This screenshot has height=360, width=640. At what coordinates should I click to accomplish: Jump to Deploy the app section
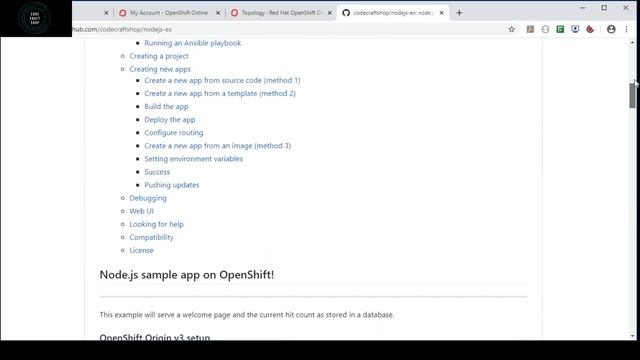(x=170, y=120)
